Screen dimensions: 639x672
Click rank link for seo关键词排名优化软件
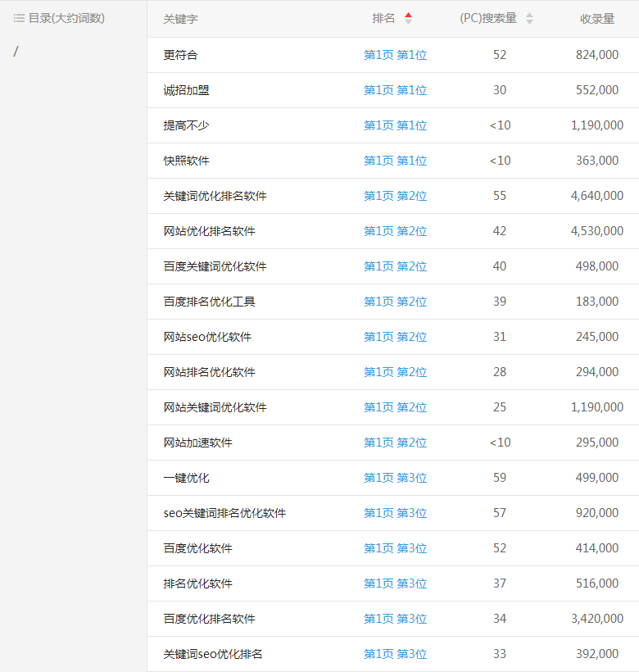395,513
